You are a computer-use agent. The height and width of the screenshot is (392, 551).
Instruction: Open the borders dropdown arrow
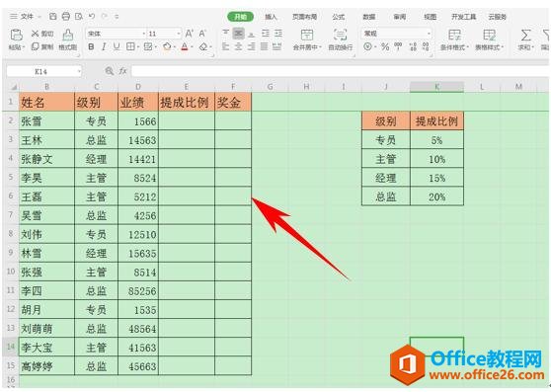click(x=138, y=47)
